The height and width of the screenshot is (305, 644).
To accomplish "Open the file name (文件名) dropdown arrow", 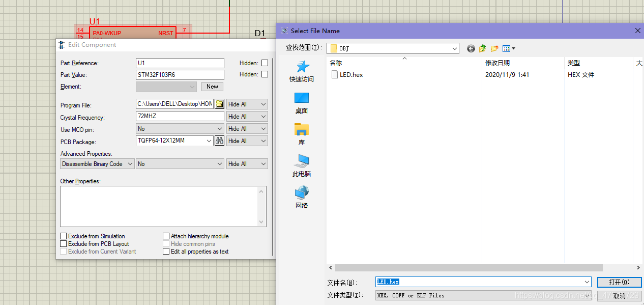I will tap(588, 282).
